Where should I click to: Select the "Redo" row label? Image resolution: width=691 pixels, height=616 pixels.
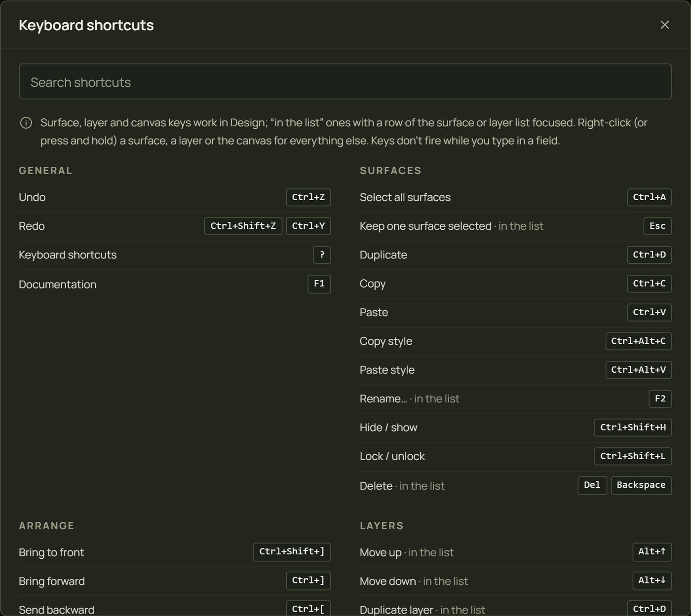[x=32, y=226]
